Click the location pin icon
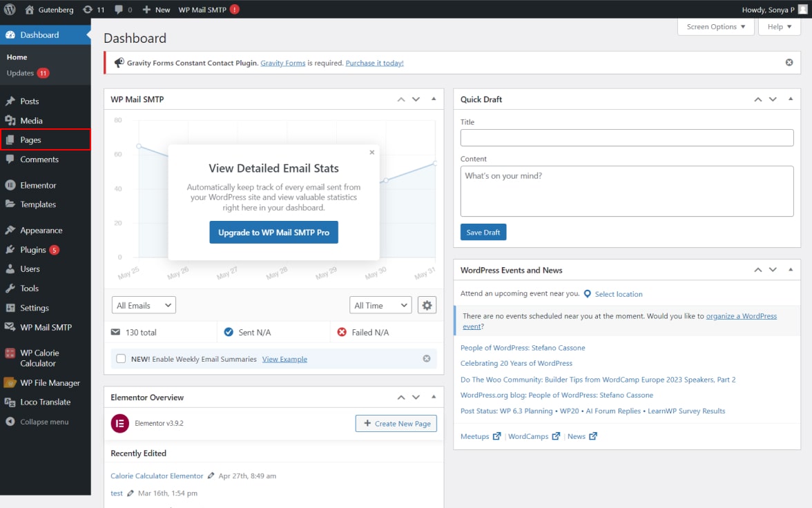Screen dimensions: 812x508 click(587, 293)
